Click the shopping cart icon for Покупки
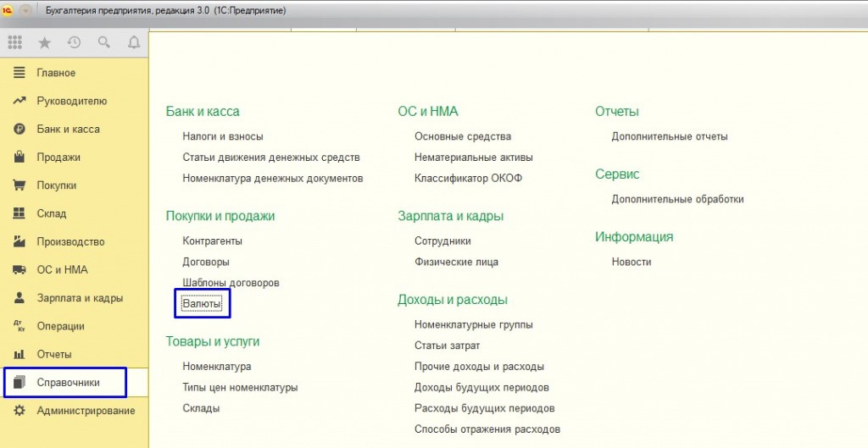Screen dimensions: 868x448 [x=19, y=185]
